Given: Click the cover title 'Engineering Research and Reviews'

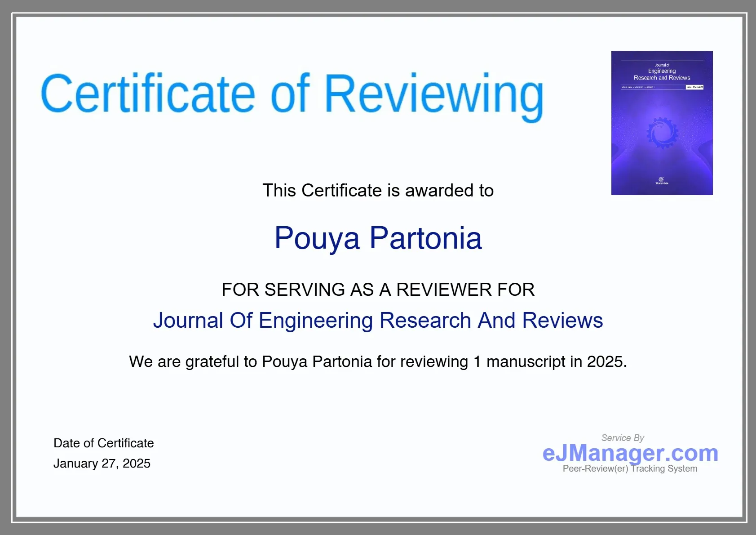Looking at the screenshot, I should click(662, 75).
